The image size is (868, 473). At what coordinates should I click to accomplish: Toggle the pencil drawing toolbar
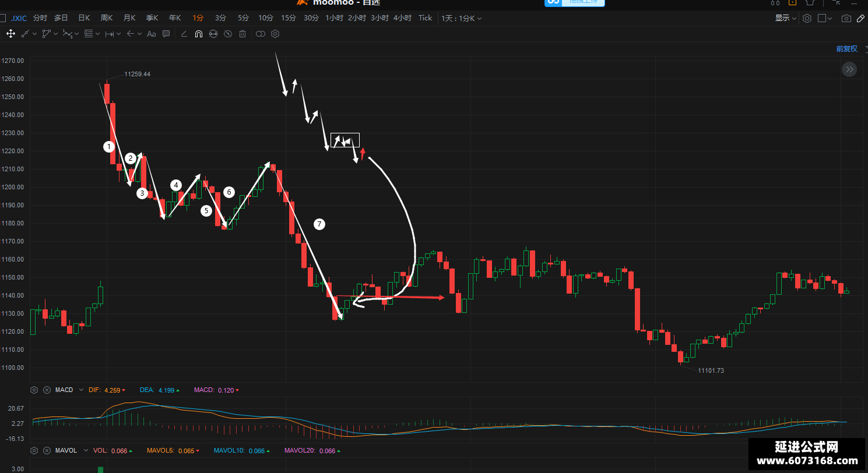861,18
